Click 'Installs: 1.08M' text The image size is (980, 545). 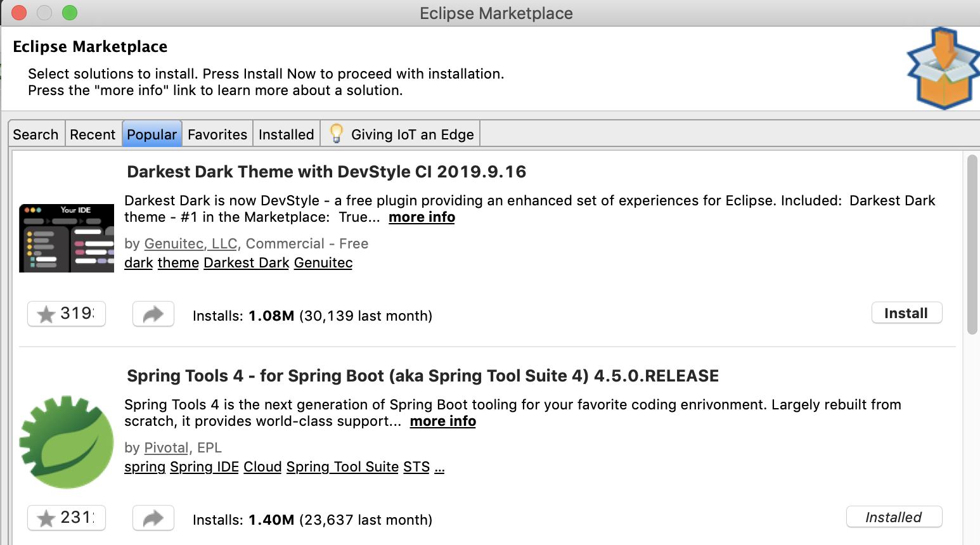243,316
